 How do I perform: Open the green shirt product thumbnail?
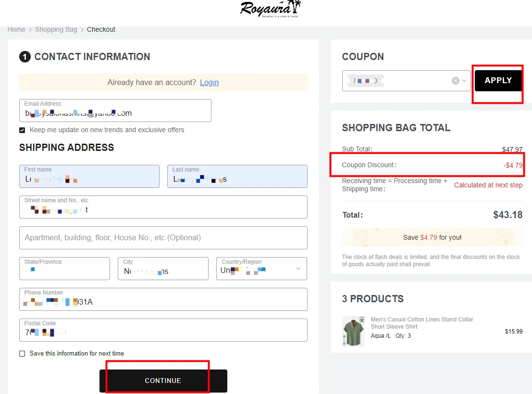point(353,331)
